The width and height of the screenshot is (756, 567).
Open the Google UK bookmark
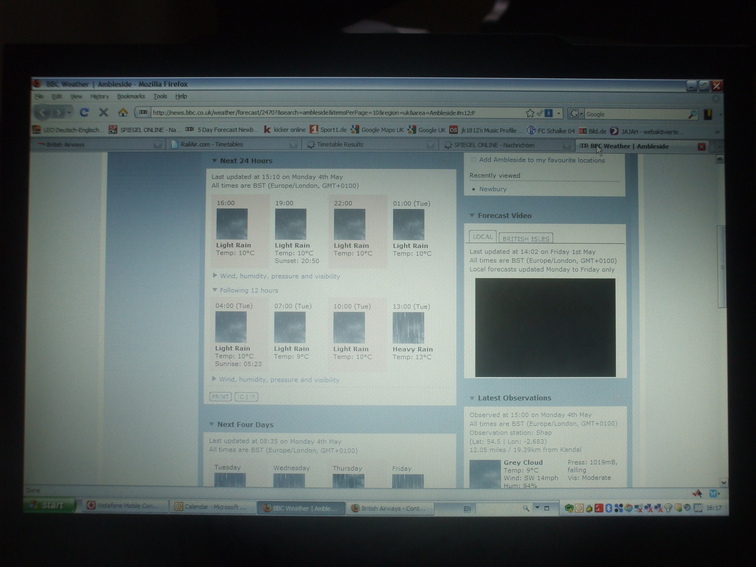427,130
